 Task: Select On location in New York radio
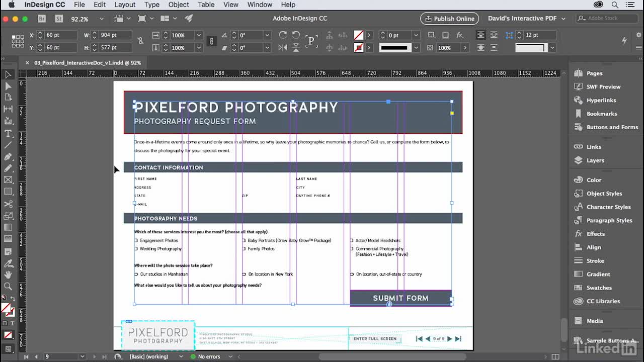(244, 274)
